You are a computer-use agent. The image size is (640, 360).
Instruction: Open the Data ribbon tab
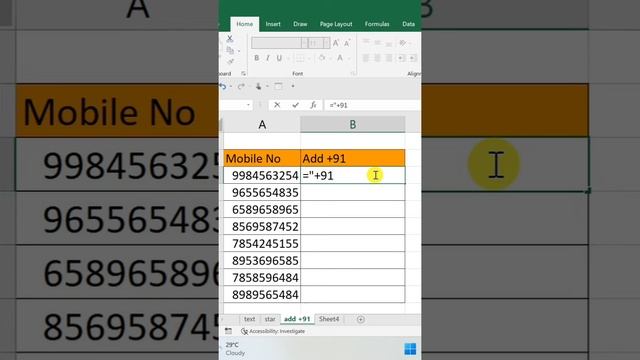pos(408,24)
